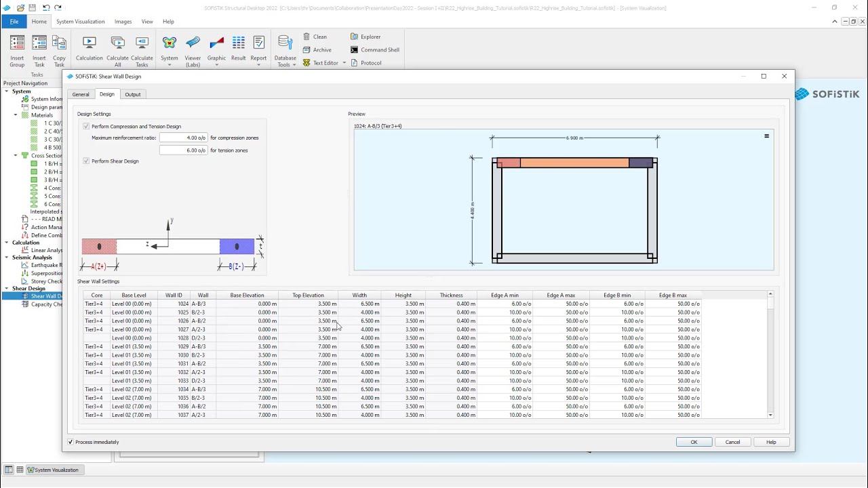Click the Archive icon in ribbon
The image size is (868, 488).
307,49
